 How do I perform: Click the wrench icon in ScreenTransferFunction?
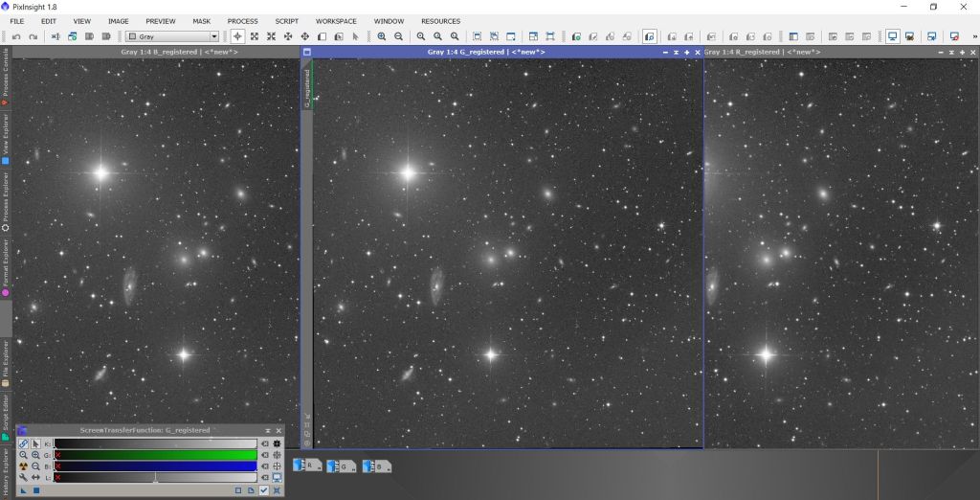click(x=23, y=477)
